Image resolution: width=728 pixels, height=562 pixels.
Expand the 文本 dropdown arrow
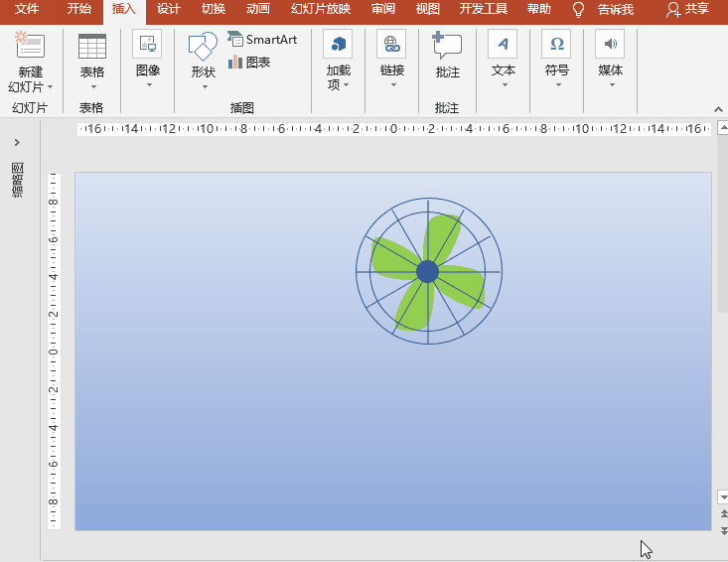505,85
